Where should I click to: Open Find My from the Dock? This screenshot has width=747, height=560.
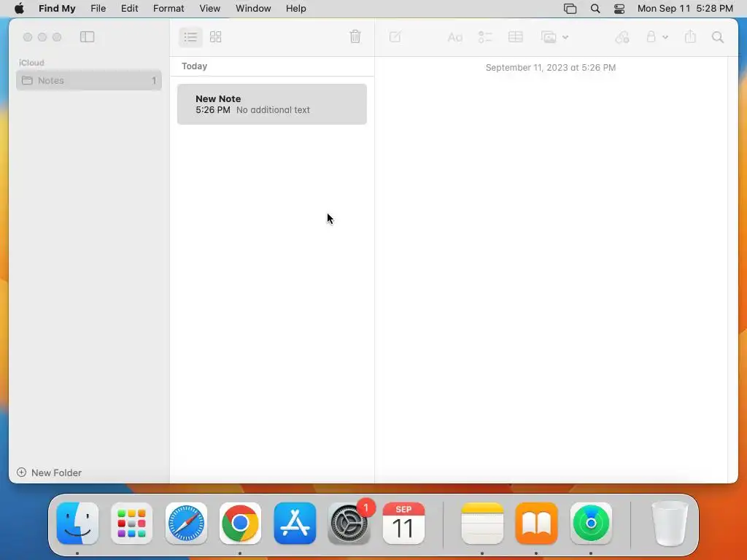point(591,524)
